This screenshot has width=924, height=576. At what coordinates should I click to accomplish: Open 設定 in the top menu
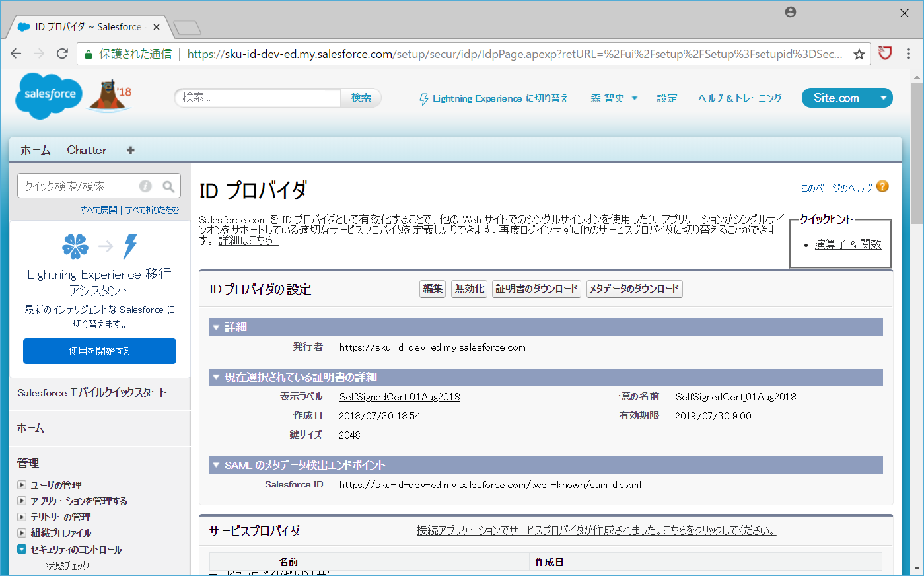point(667,98)
